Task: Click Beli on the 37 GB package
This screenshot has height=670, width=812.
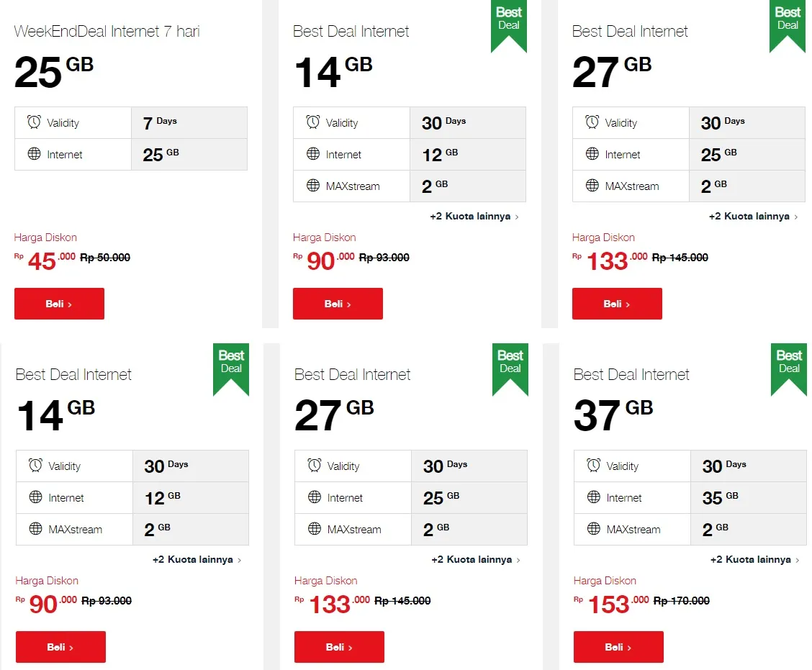Action: 618,647
